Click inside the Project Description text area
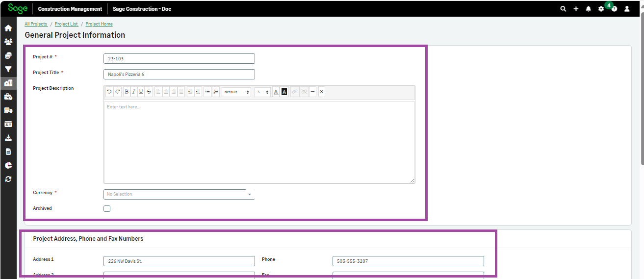 pyautogui.click(x=259, y=142)
